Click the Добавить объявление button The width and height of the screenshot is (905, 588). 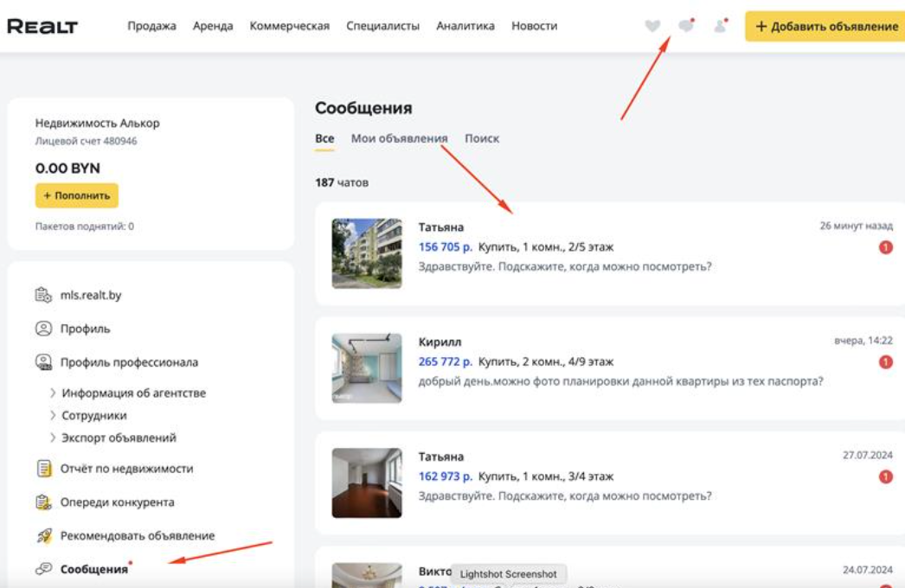(825, 26)
